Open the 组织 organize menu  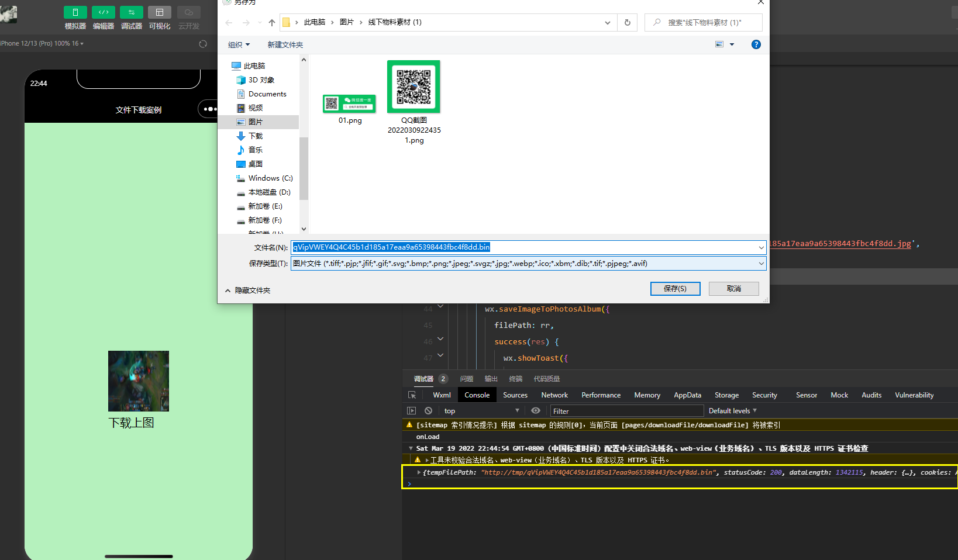coord(239,44)
